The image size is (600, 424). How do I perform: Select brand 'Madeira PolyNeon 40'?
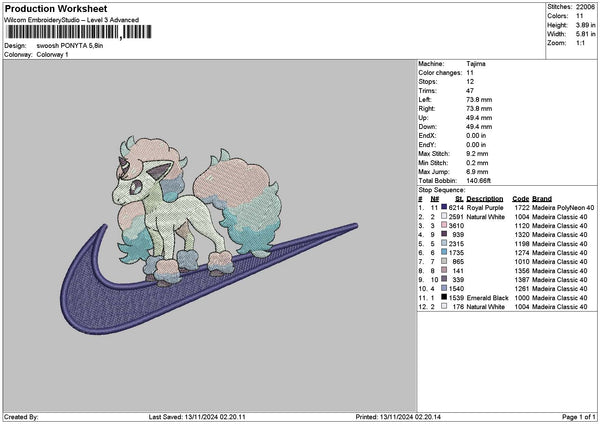563,207
